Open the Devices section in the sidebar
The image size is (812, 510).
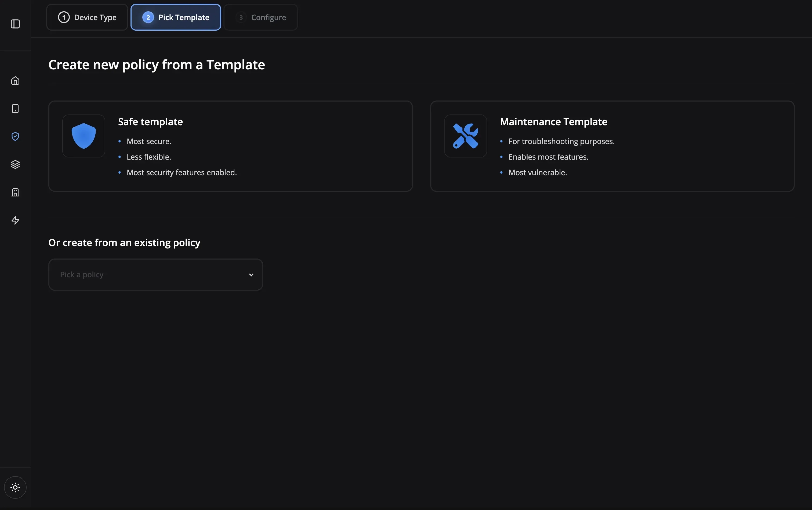pyautogui.click(x=15, y=108)
